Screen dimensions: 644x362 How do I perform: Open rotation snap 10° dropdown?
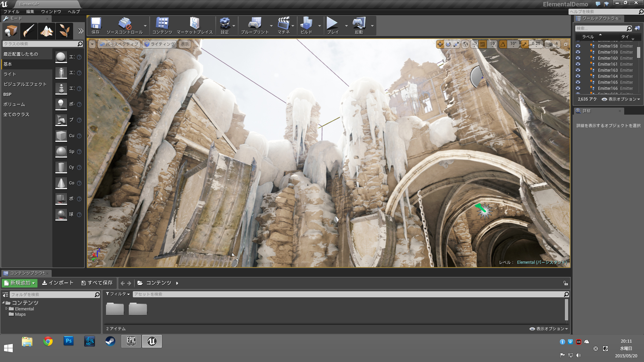[513, 44]
